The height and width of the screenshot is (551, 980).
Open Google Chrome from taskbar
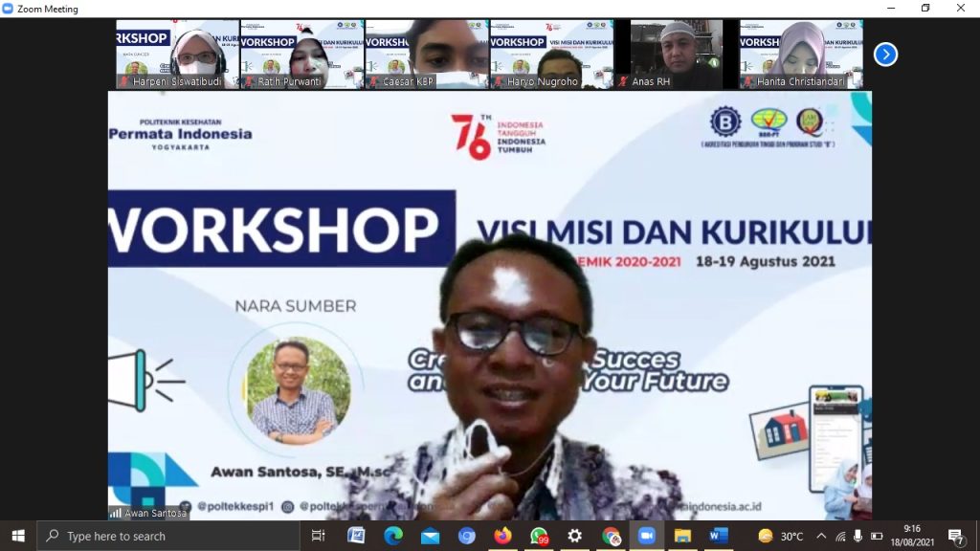tap(612, 536)
